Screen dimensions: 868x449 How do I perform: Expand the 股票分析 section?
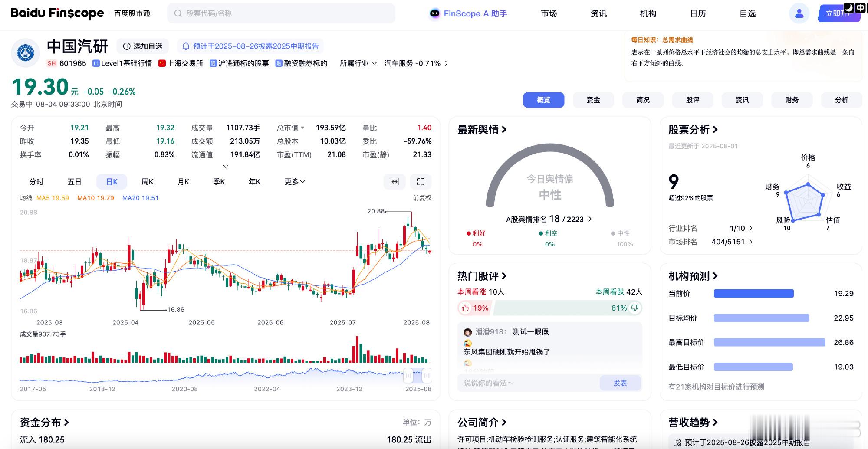tap(693, 130)
